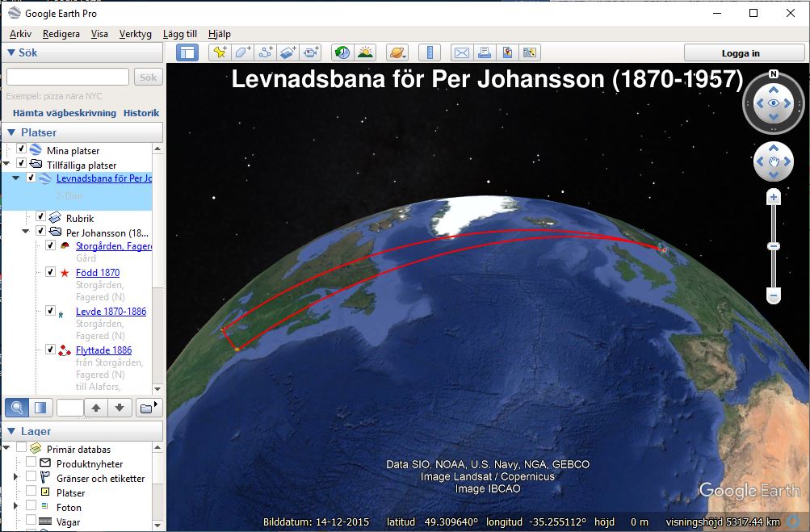Toggle the Född 1870 checkbox
Image resolution: width=810 pixels, height=532 pixels.
51,272
